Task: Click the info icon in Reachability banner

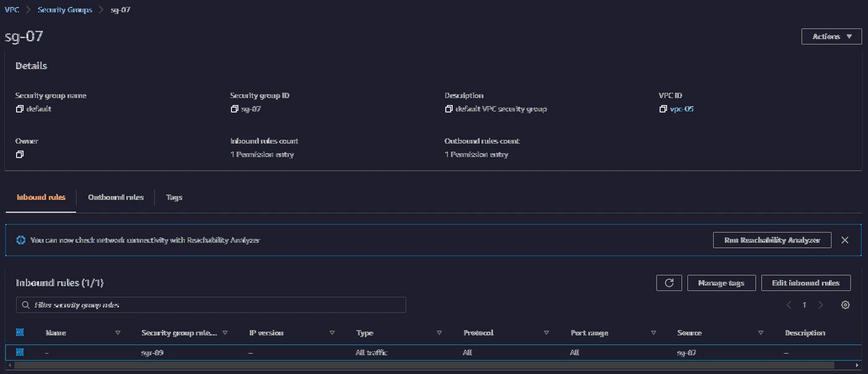Action: coord(21,240)
